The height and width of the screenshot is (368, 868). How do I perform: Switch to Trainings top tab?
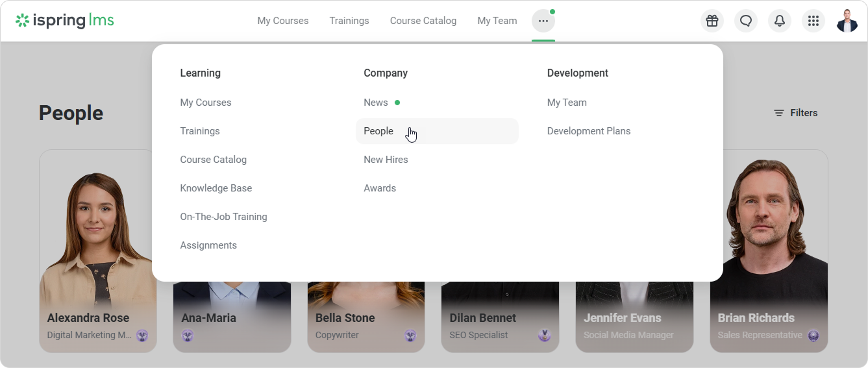pos(349,21)
